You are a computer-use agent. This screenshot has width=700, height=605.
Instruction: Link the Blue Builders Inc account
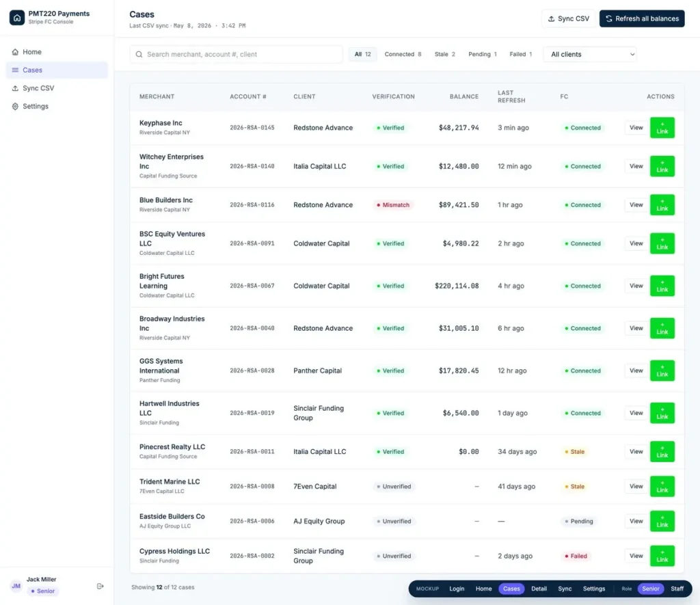point(662,205)
